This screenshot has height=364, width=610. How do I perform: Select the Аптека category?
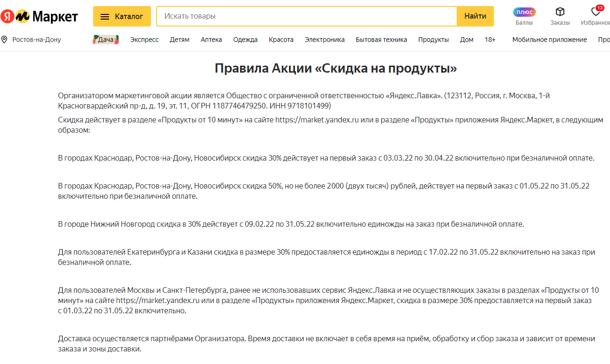212,40
